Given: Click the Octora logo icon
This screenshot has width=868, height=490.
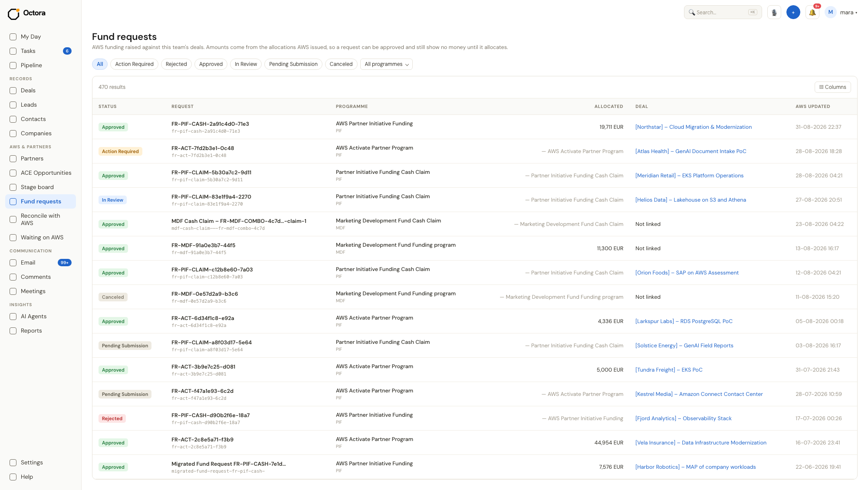Looking at the screenshot, I should point(13,14).
